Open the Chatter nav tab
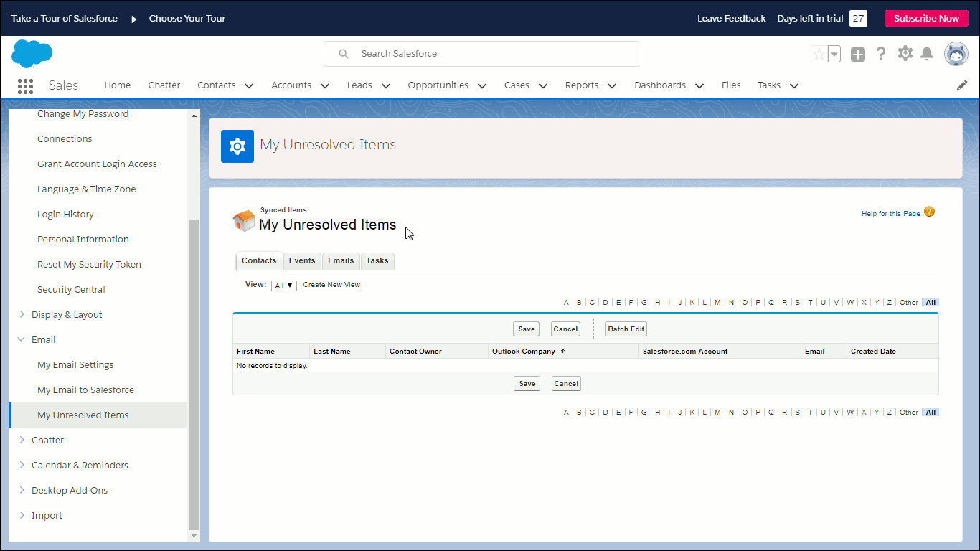 click(164, 85)
